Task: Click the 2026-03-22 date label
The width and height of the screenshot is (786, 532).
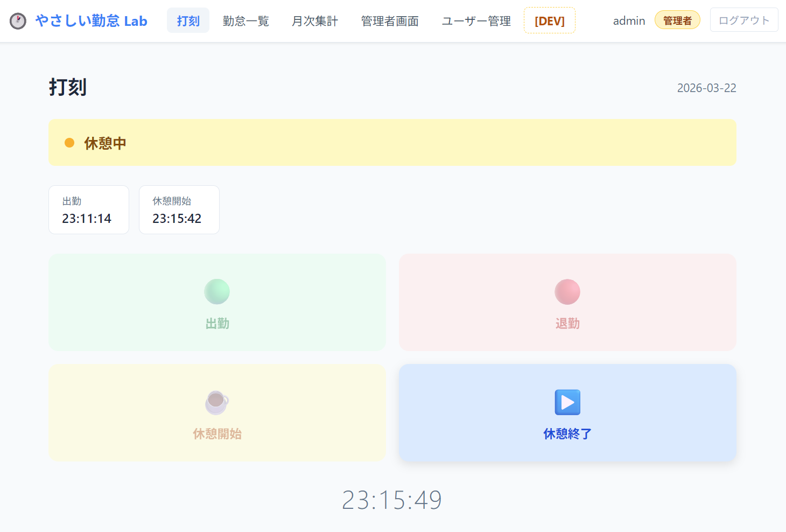Action: tap(706, 88)
